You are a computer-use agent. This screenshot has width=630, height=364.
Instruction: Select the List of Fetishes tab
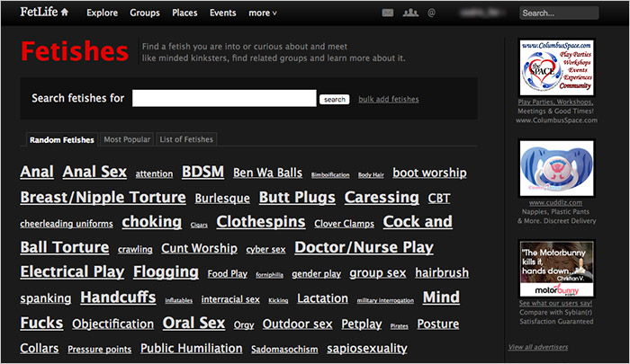click(186, 140)
